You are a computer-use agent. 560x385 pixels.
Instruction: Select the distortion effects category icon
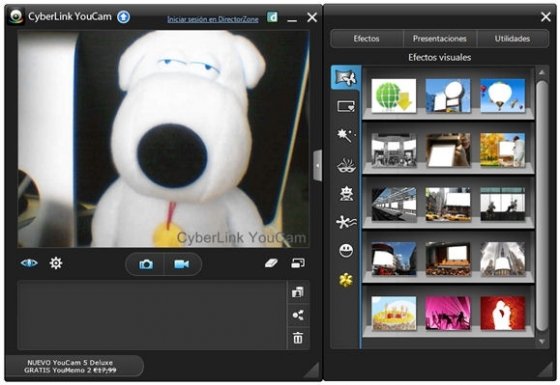(x=346, y=222)
